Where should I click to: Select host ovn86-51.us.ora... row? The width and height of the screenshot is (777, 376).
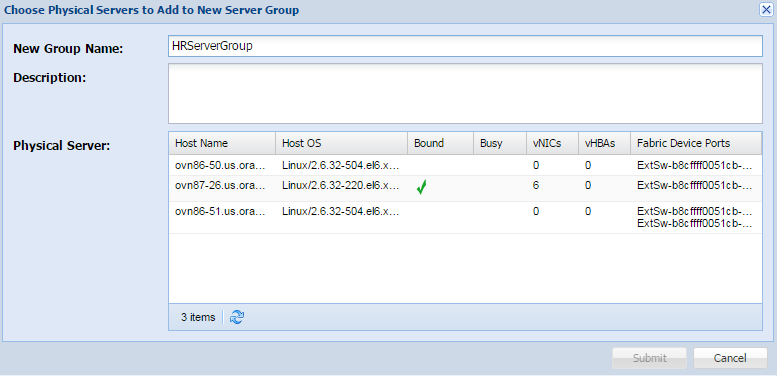point(465,217)
